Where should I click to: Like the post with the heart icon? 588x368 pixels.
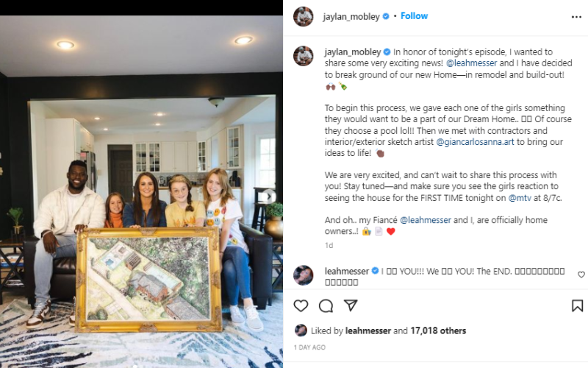click(301, 306)
